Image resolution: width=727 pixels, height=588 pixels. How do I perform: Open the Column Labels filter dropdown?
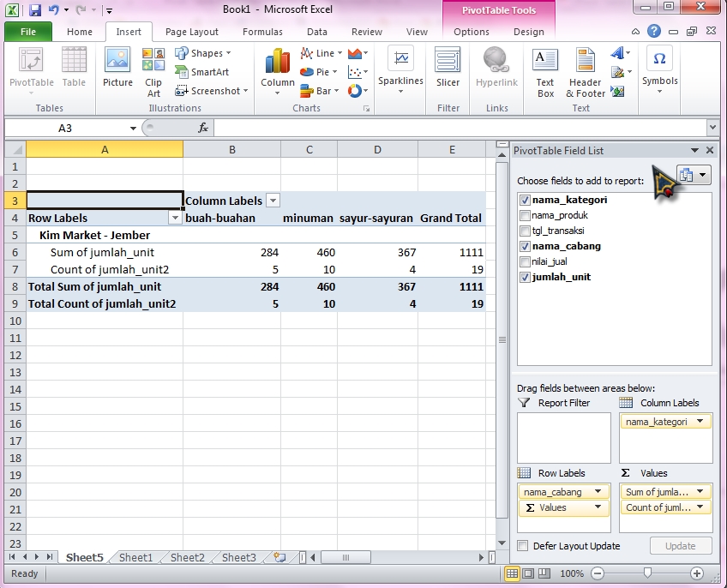[273, 199]
